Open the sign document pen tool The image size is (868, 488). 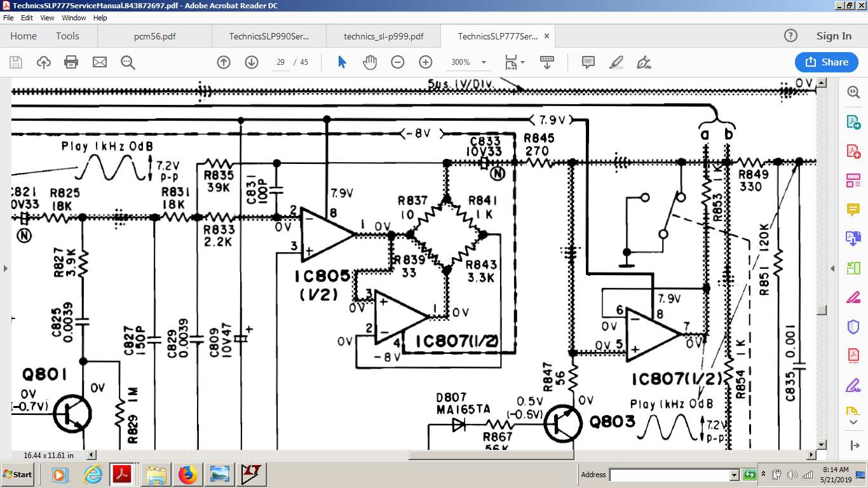(644, 62)
